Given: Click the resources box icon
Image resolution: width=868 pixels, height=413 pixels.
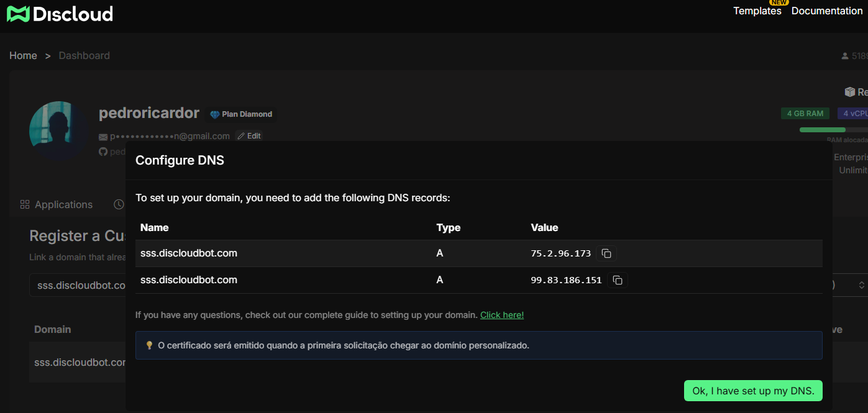Looking at the screenshot, I should click(849, 92).
